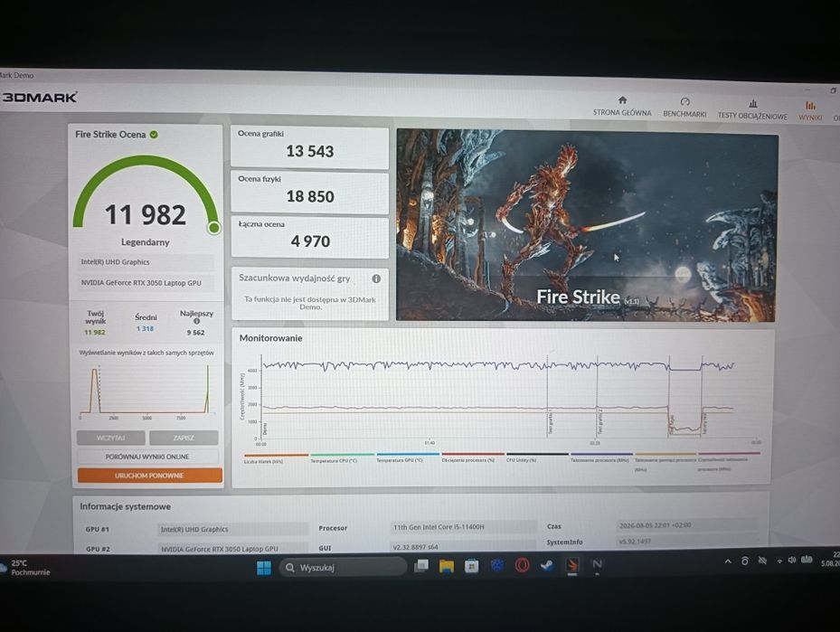Click the 3DMARK logo
This screenshot has height=632, width=840.
click(40, 98)
